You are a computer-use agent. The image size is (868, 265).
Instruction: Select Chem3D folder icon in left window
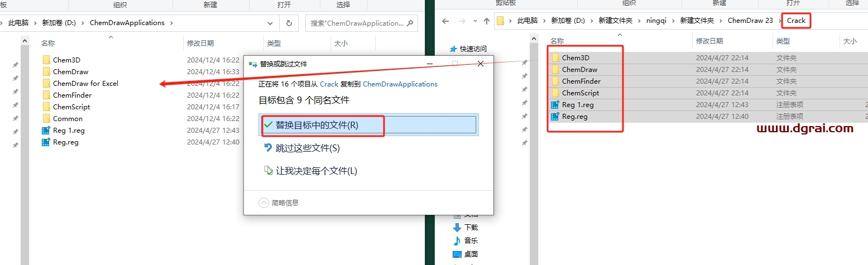pyautogui.click(x=46, y=60)
